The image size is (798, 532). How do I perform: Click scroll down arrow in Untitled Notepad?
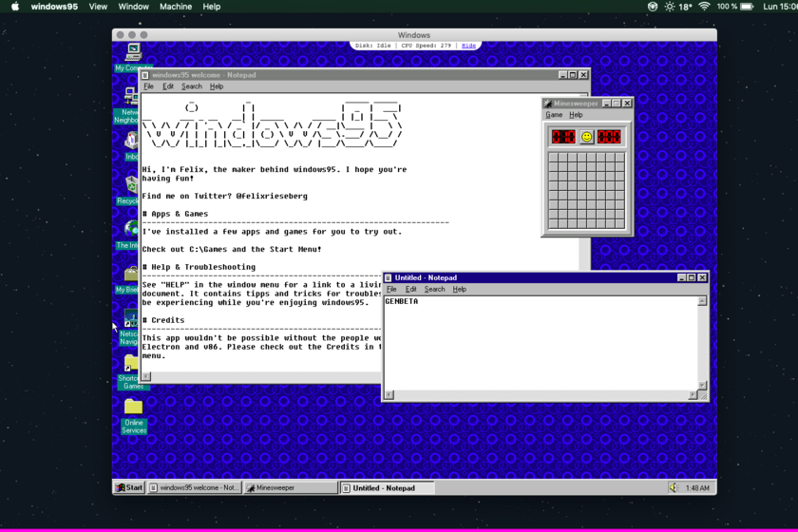[x=702, y=386]
